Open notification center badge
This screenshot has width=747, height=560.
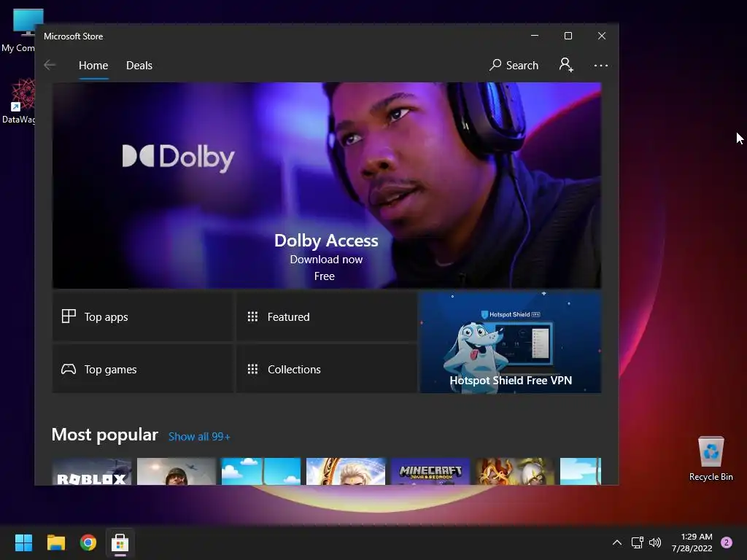coord(727,542)
